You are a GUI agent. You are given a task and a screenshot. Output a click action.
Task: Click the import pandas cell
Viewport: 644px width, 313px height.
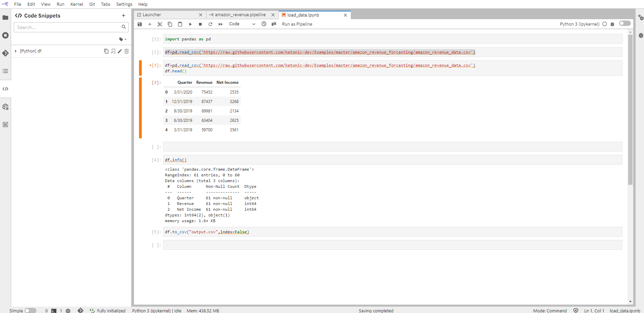coord(393,39)
